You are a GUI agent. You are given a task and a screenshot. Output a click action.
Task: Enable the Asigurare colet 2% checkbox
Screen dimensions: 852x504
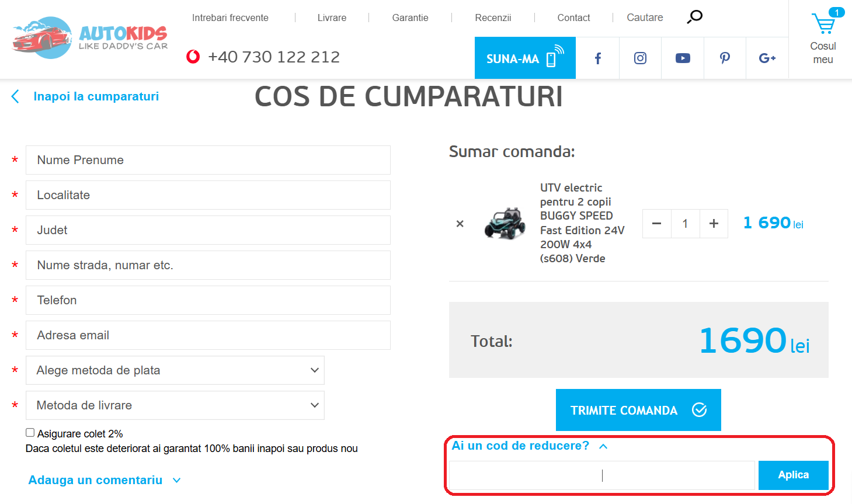coord(29,432)
